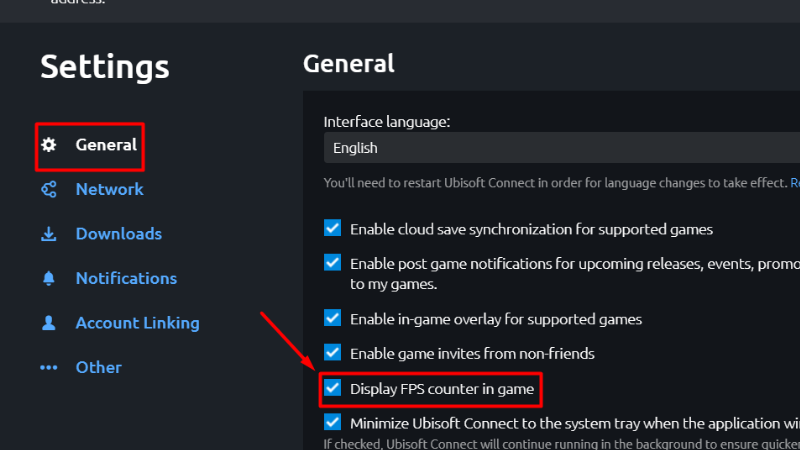Click the Network share icon

pyautogui.click(x=48, y=189)
